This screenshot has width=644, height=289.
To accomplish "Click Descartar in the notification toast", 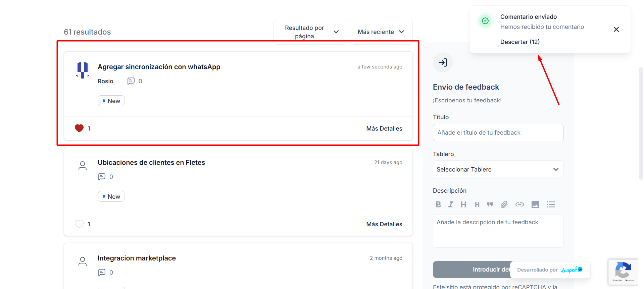I will click(x=520, y=42).
